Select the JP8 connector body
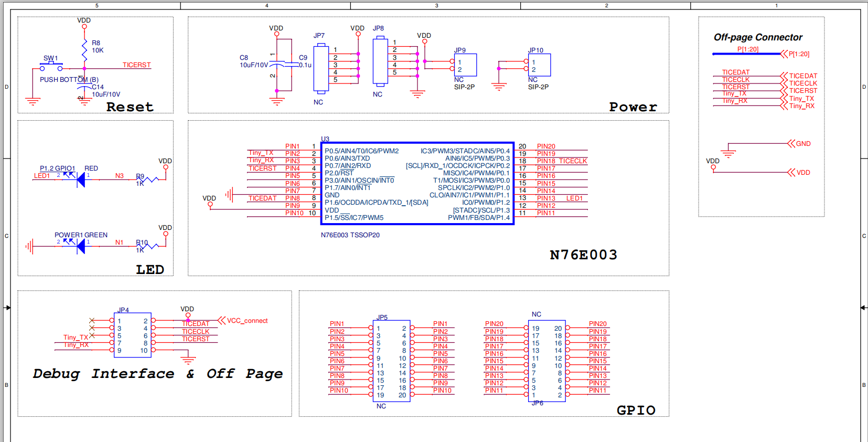Viewport: 868px width, 442px height. (380, 61)
